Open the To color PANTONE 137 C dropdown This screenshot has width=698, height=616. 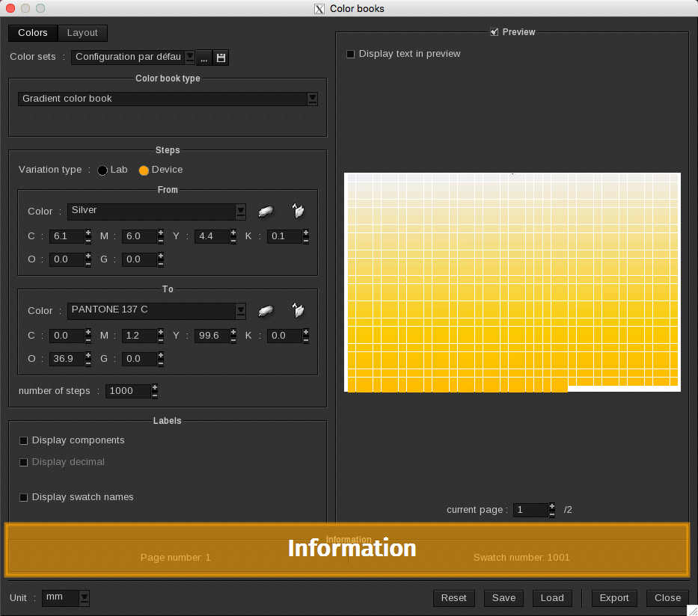pos(240,310)
